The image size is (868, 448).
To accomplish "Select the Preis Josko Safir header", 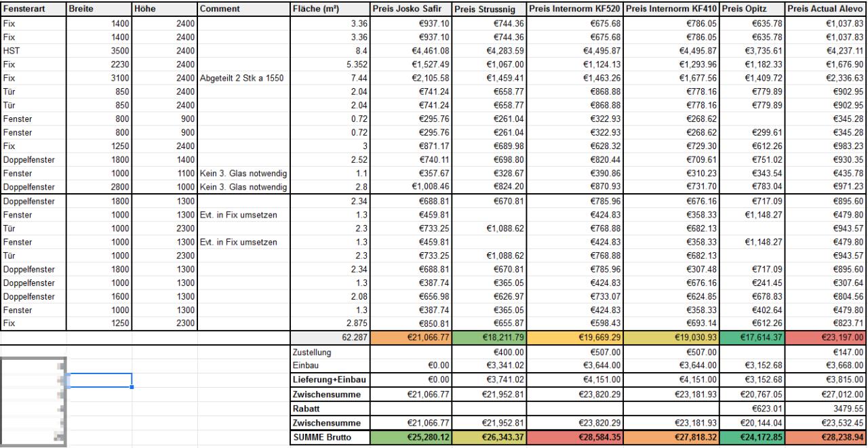I will (x=411, y=9).
